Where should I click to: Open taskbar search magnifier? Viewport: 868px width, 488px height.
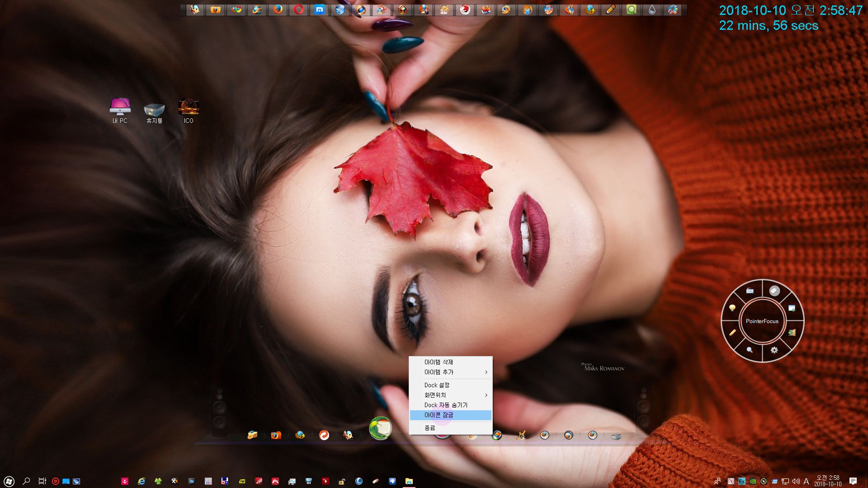(26, 481)
